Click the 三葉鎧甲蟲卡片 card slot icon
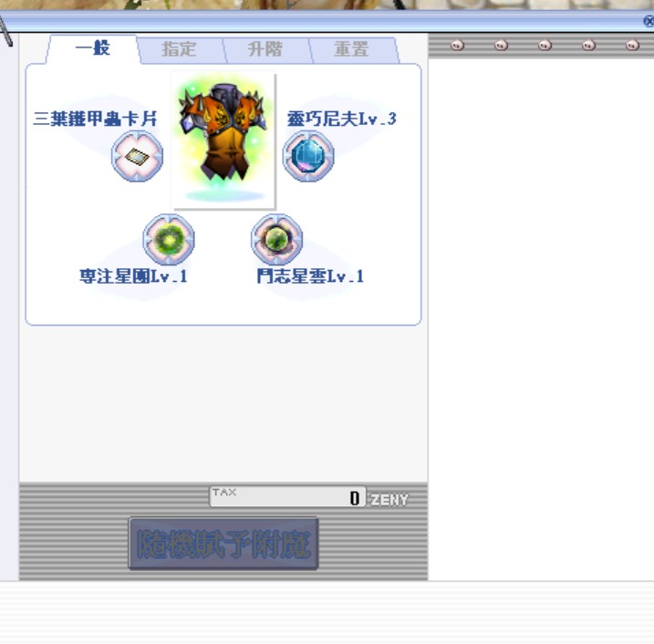 [x=137, y=156]
